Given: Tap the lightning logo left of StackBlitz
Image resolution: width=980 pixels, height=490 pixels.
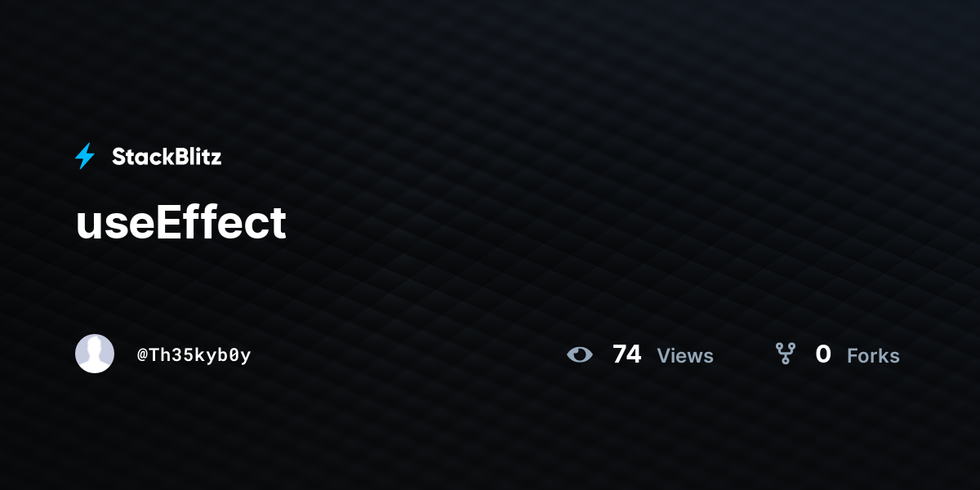Looking at the screenshot, I should tap(85, 156).
